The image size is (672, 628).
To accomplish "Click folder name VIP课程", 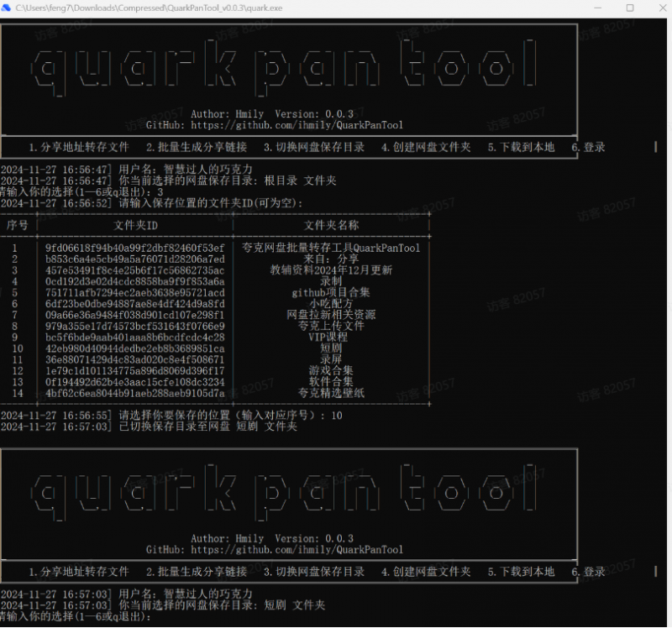I will tap(328, 338).
